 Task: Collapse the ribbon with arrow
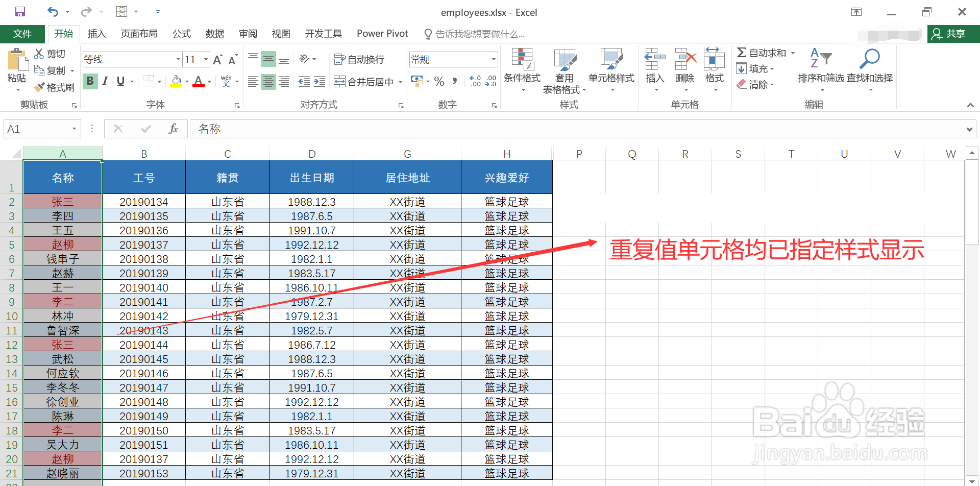970,105
